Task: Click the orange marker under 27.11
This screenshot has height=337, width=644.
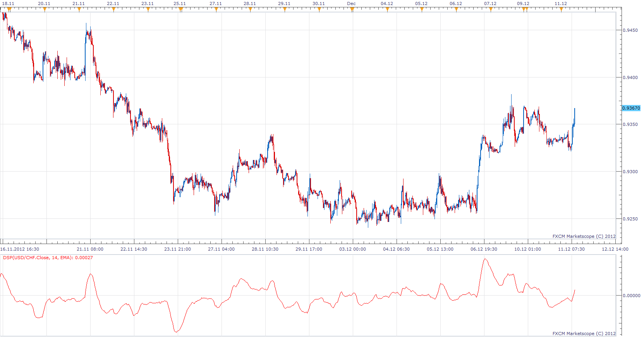Action: [x=216, y=9]
